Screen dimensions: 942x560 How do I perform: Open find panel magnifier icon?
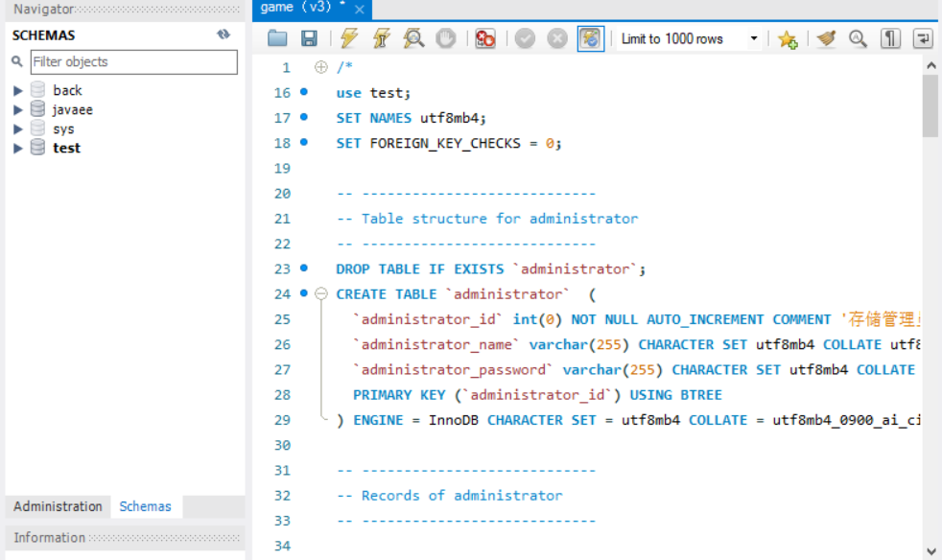click(x=858, y=38)
